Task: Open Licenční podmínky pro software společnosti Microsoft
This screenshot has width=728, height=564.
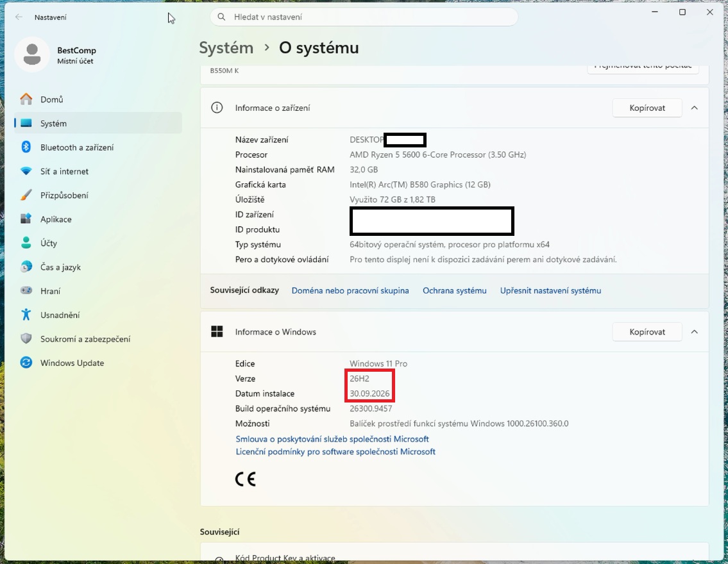Action: tap(335, 451)
